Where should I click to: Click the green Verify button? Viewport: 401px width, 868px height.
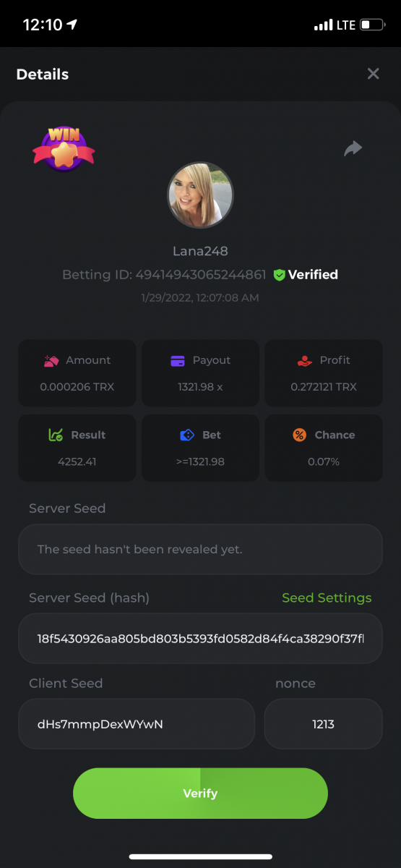tap(200, 793)
